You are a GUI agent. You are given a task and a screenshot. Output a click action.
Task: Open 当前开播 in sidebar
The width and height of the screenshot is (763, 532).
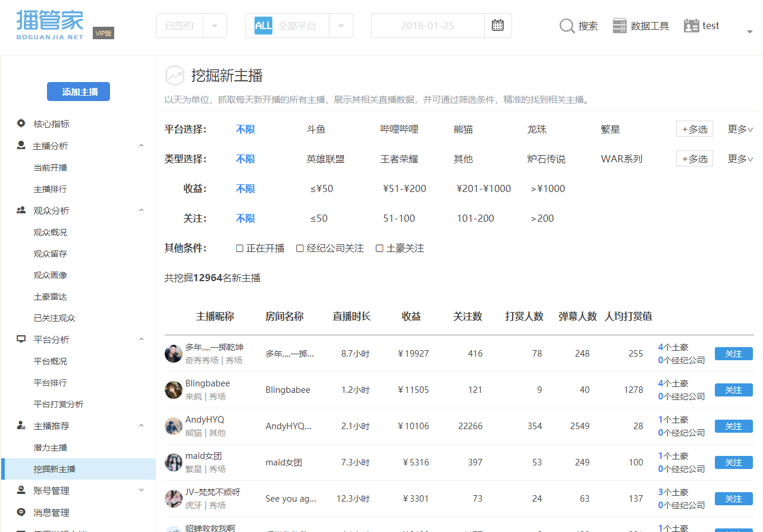tap(51, 168)
